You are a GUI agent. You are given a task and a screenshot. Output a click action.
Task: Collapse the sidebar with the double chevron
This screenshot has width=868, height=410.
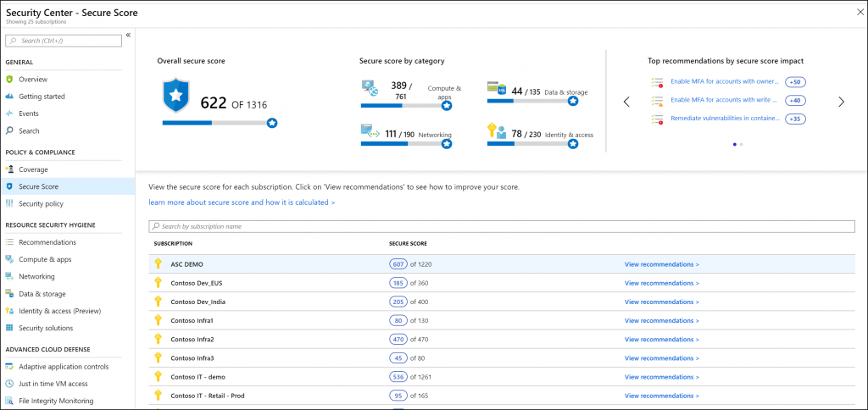[x=128, y=35]
